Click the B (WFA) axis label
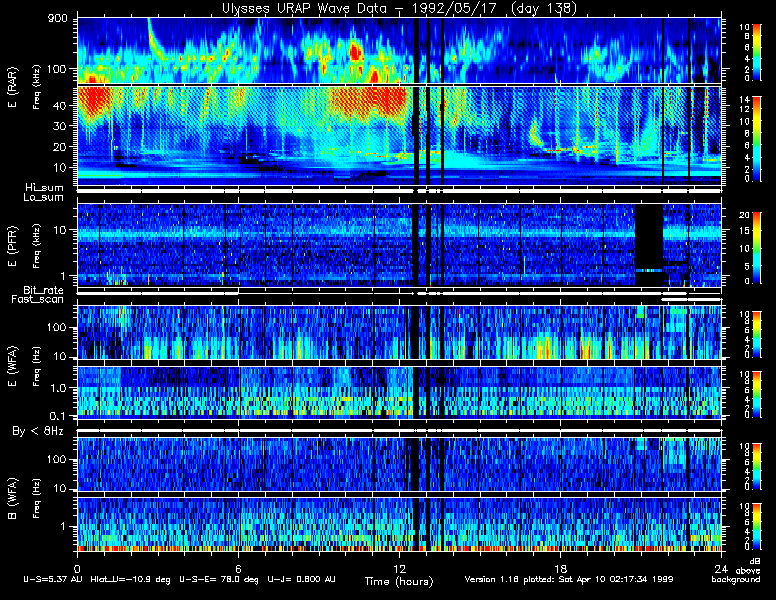Viewport: 776px width, 600px height. point(13,499)
